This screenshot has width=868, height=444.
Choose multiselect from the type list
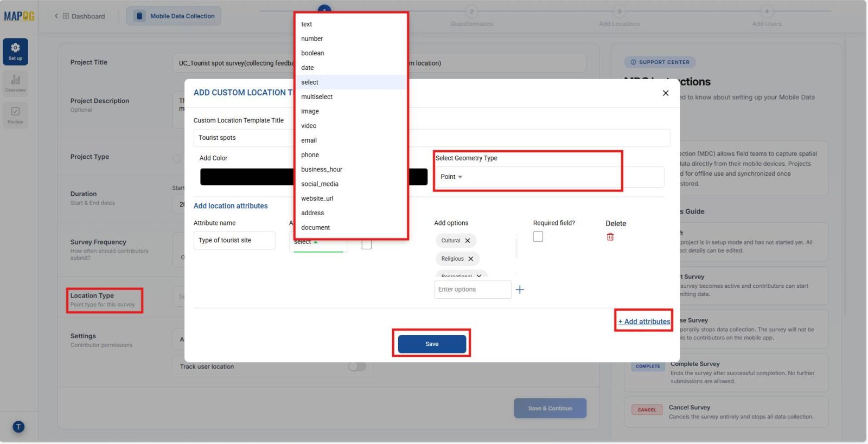point(352,97)
